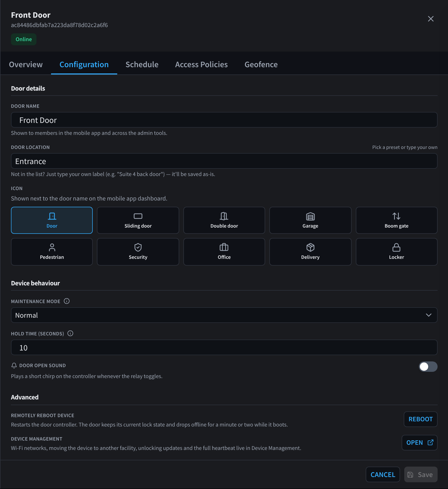Click the Reboot button

tap(420, 419)
